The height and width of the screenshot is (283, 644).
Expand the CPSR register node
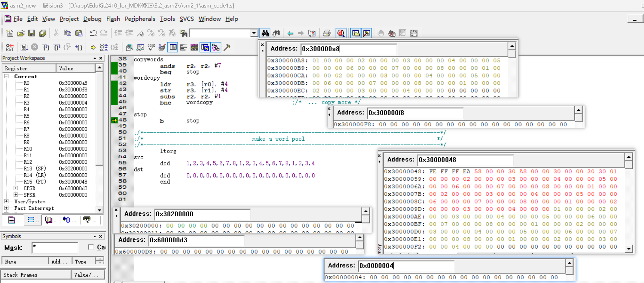click(16, 188)
